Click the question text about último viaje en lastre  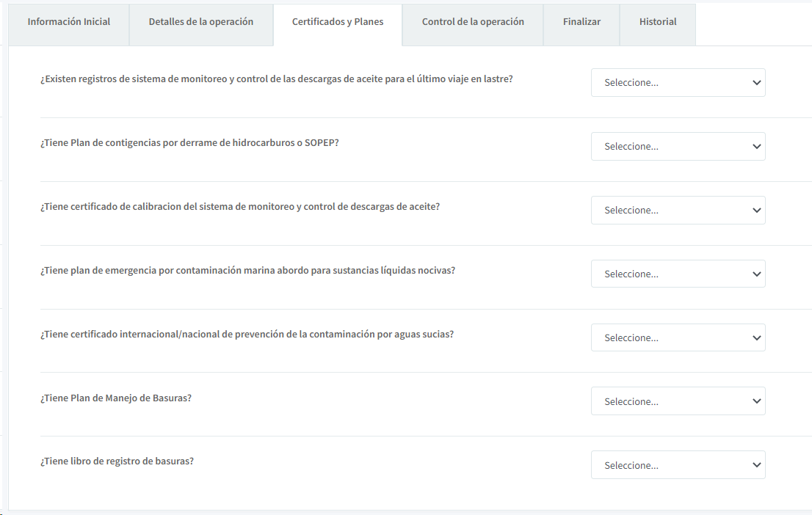pyautogui.click(x=276, y=79)
